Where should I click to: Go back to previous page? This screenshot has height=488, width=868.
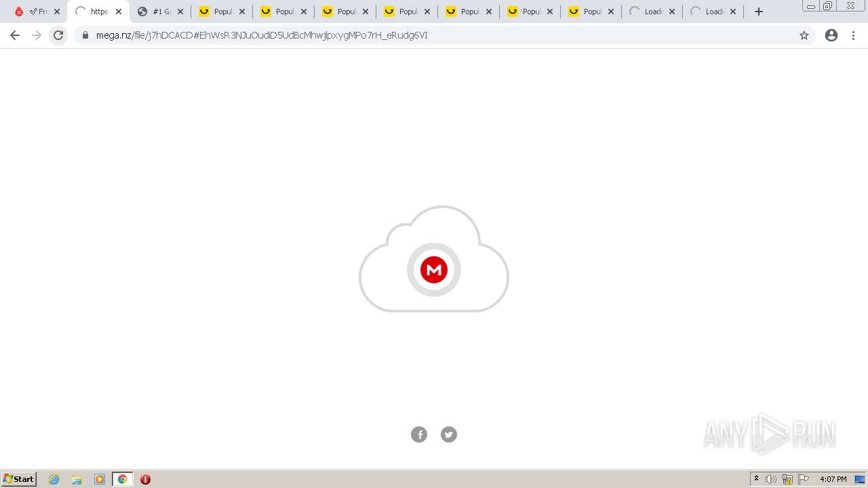coord(15,35)
